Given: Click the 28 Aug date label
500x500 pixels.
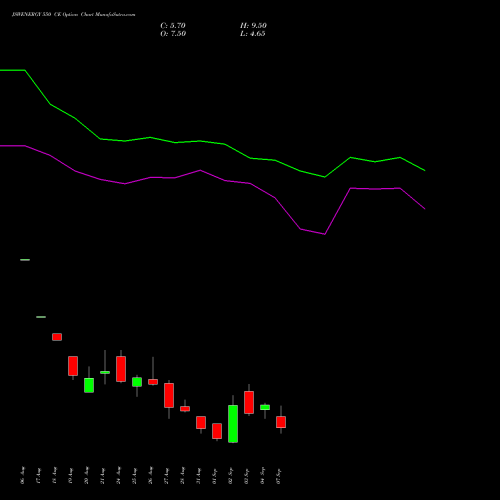Looking at the screenshot, I should [183, 476].
